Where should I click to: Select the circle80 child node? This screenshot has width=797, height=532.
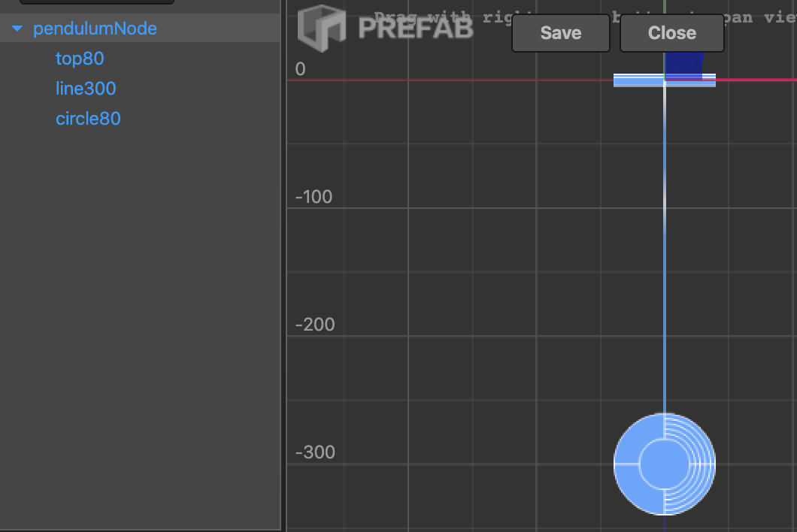[88, 119]
